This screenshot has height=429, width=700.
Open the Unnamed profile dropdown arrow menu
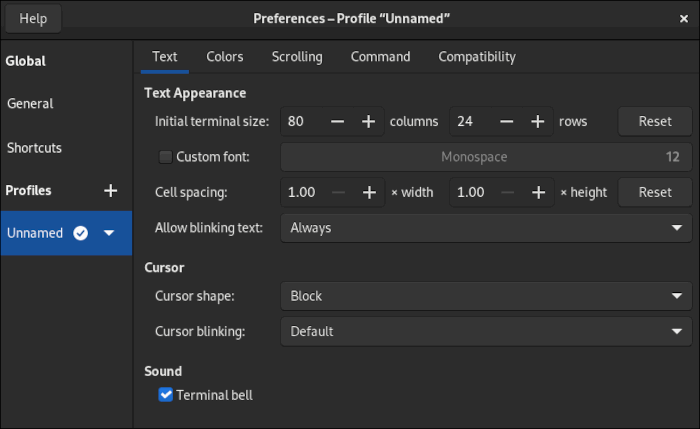tap(109, 233)
